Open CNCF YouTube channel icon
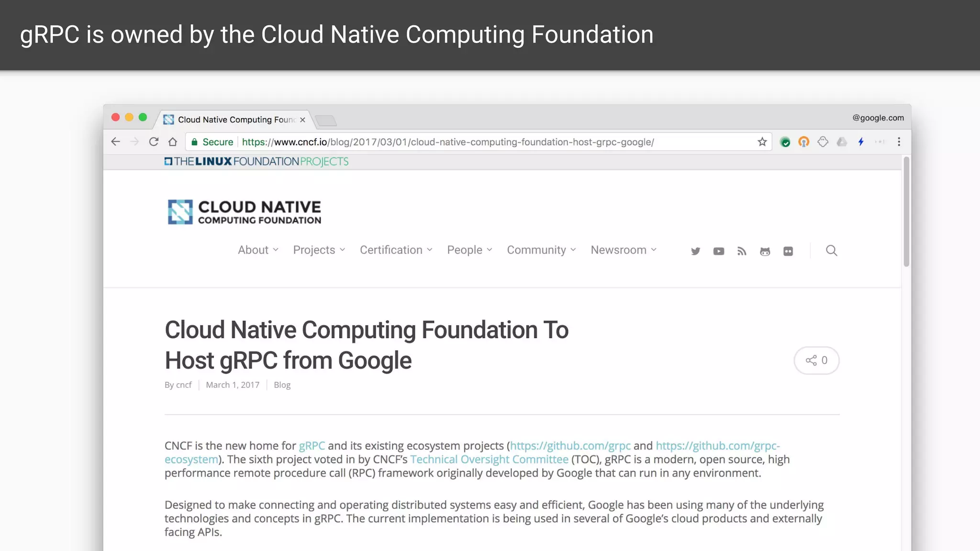980x551 pixels. pos(719,251)
